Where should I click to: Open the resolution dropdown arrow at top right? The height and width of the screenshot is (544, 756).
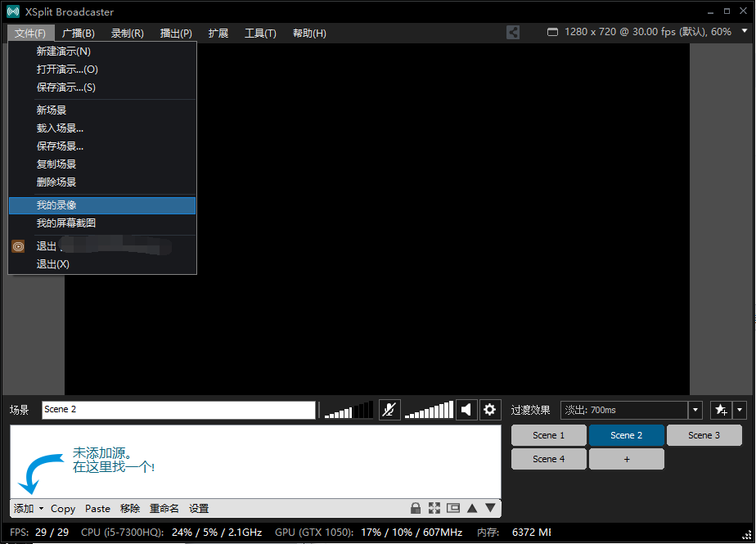[745, 31]
